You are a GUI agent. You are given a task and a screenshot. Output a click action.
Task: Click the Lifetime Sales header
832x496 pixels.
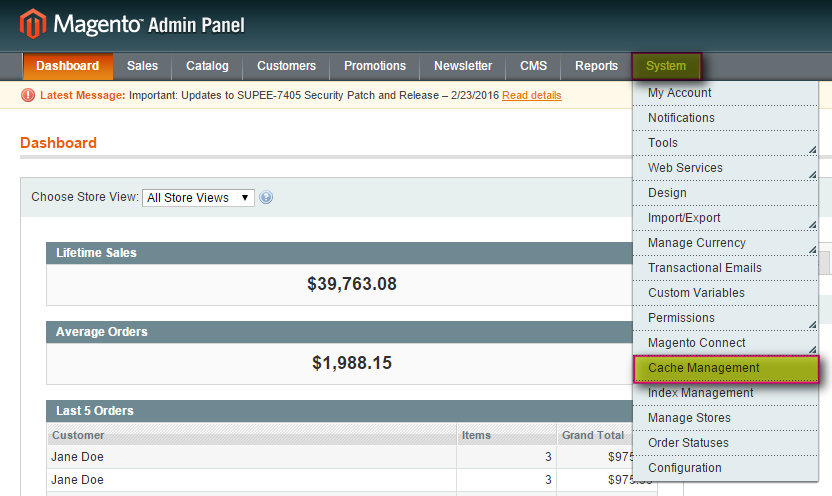coord(340,253)
